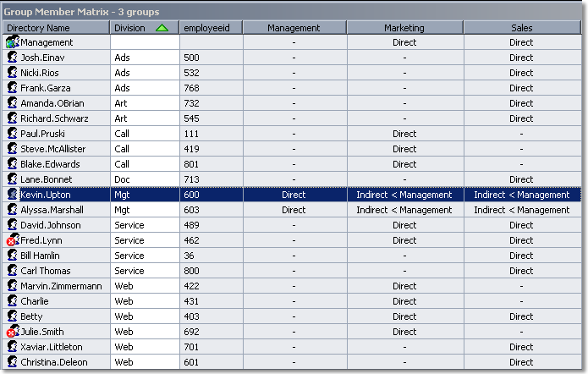
Task: Click the Management group icon
Action: pyautogui.click(x=13, y=42)
